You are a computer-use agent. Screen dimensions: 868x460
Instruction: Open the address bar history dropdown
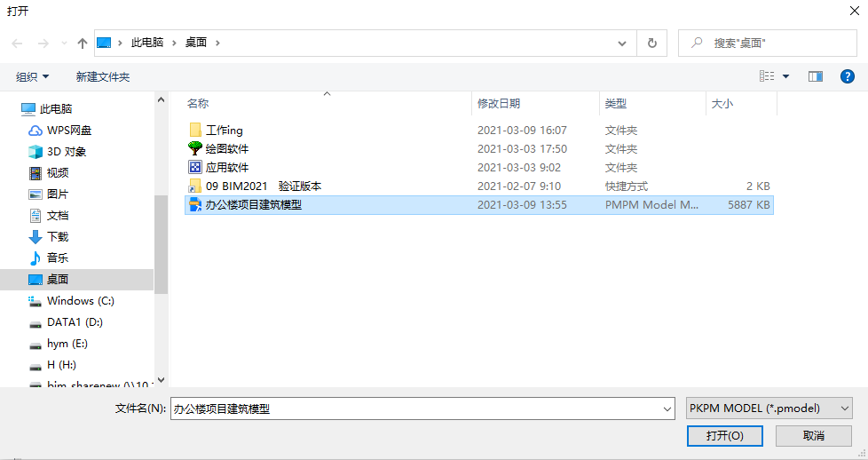pyautogui.click(x=622, y=44)
